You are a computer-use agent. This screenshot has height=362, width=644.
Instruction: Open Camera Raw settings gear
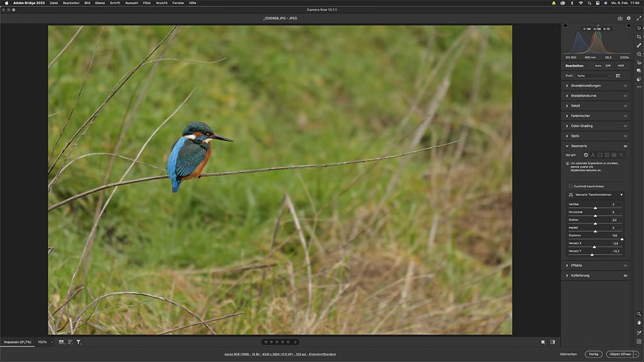[628, 18]
